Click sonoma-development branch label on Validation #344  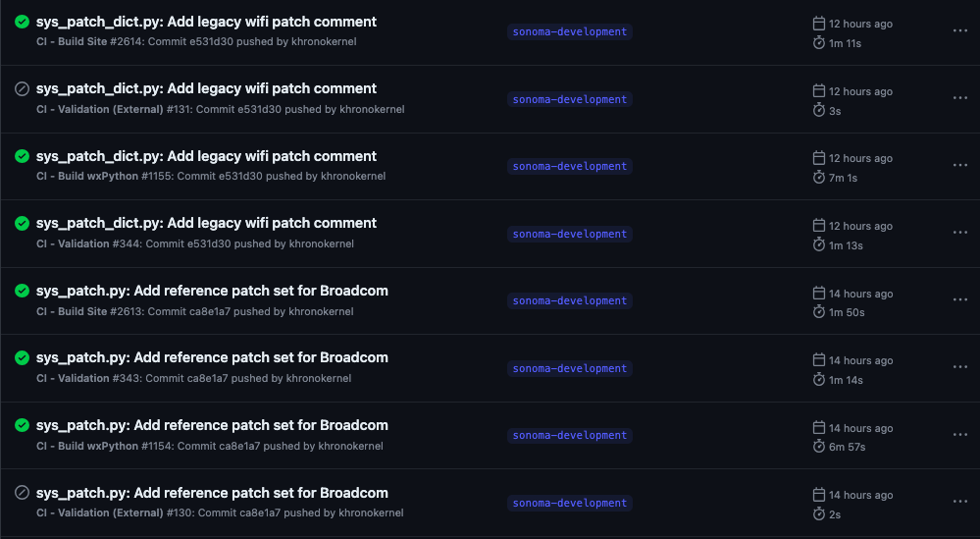click(569, 234)
